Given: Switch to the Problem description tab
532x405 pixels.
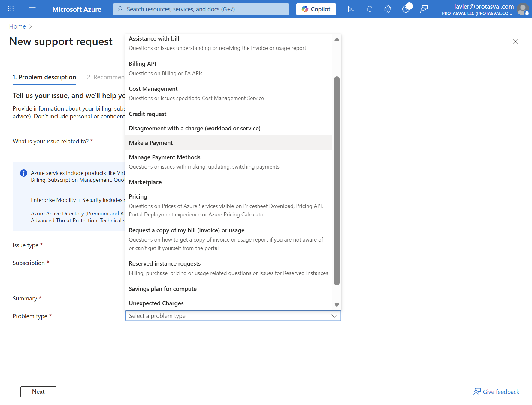Looking at the screenshot, I should 44,77.
